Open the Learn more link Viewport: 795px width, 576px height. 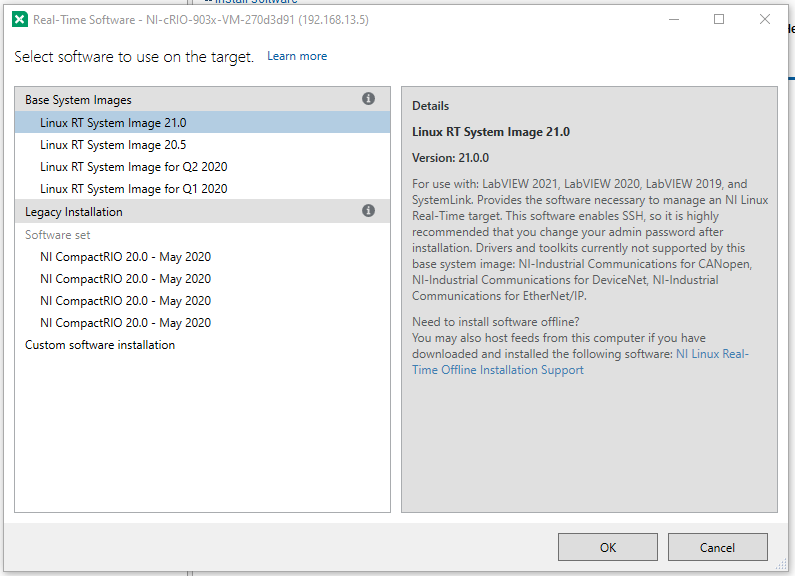click(297, 56)
